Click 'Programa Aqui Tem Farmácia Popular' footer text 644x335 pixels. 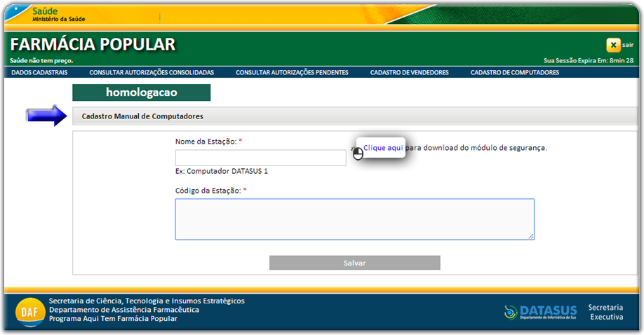pos(114,319)
